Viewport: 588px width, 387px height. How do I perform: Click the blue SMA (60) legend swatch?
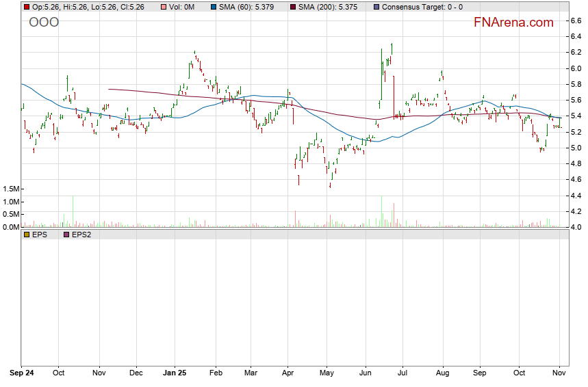[214, 7]
